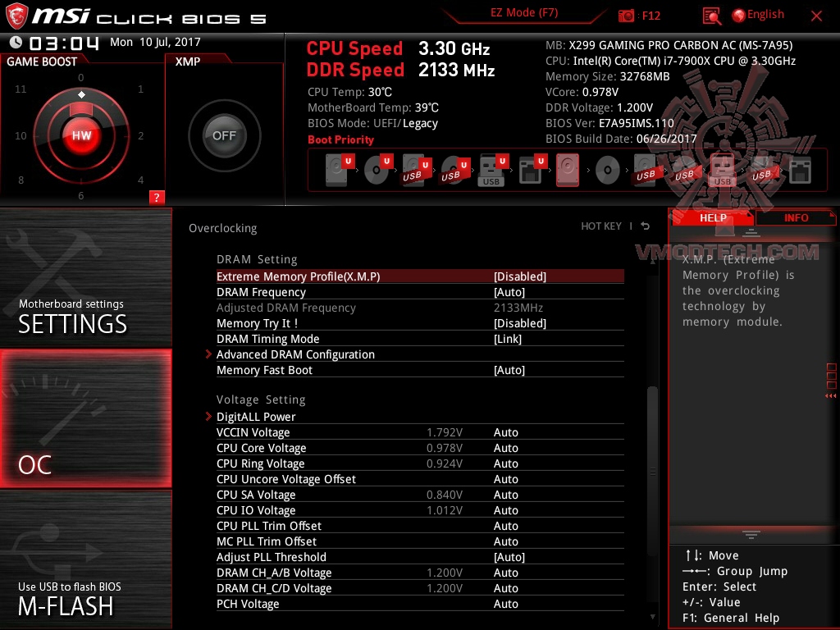Open Memory Try It ! [Disabled] option
The height and width of the screenshot is (630, 840).
pyautogui.click(x=420, y=323)
